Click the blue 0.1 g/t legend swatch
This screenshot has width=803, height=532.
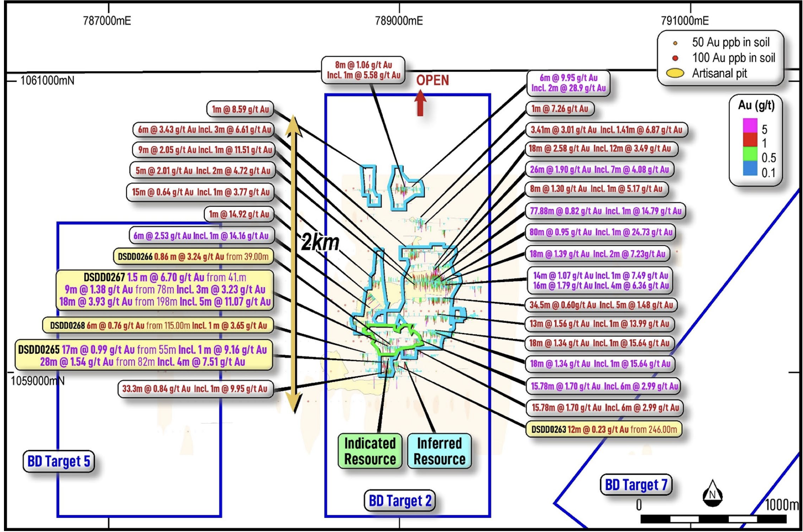click(x=750, y=168)
